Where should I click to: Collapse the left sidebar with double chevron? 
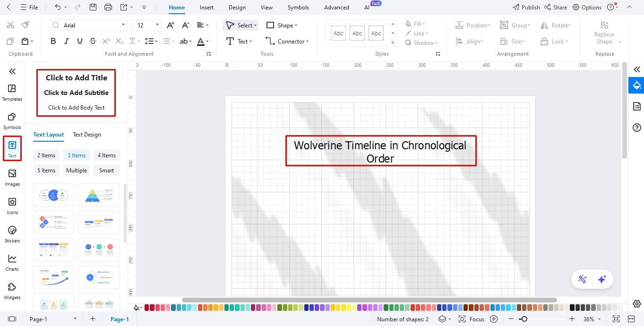[12, 71]
